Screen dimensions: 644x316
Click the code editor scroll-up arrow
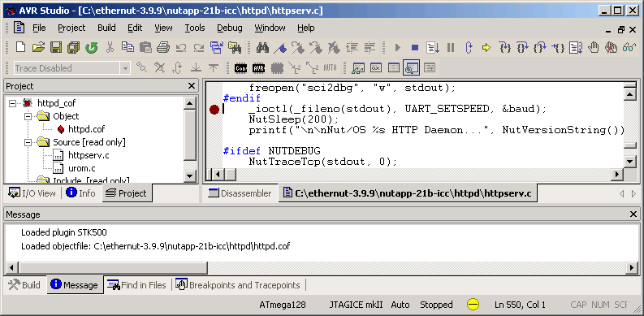point(629,94)
